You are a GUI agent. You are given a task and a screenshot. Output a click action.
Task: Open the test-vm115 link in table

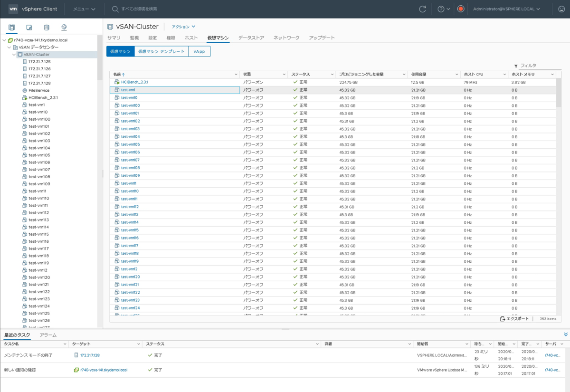130,230
